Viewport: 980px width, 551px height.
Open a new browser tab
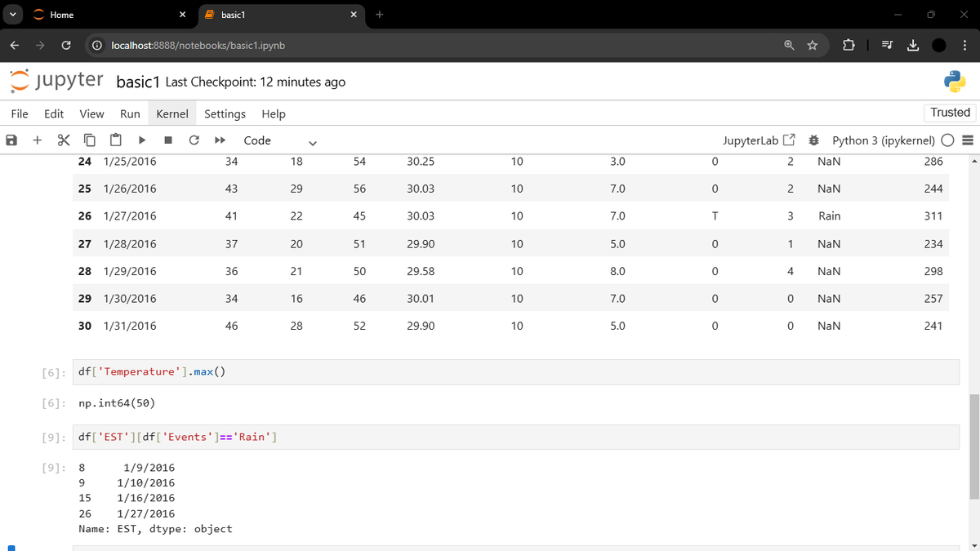click(x=380, y=14)
